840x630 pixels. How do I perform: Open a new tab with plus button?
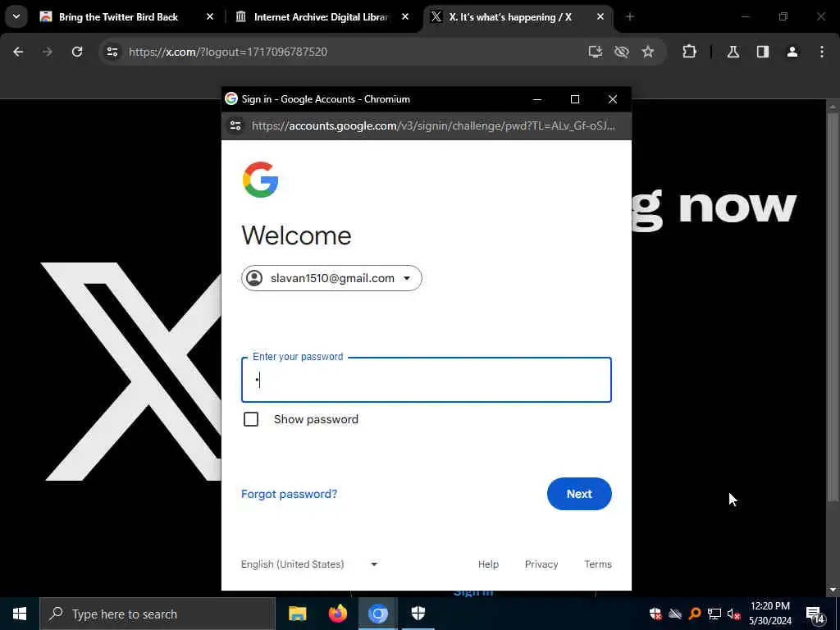(630, 17)
